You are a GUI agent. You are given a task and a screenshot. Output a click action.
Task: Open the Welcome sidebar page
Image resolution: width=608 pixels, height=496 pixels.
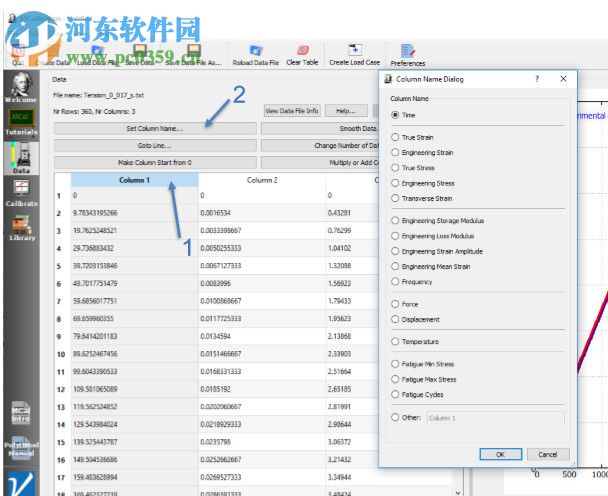pyautogui.click(x=21, y=88)
